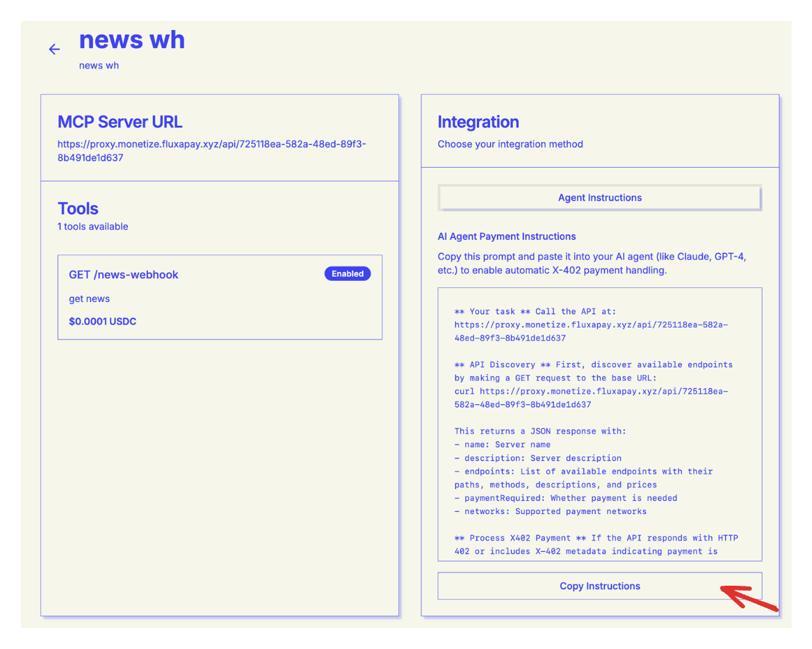Viewport: 812px width, 649px height.
Task: Click the get news description text
Action: click(89, 298)
